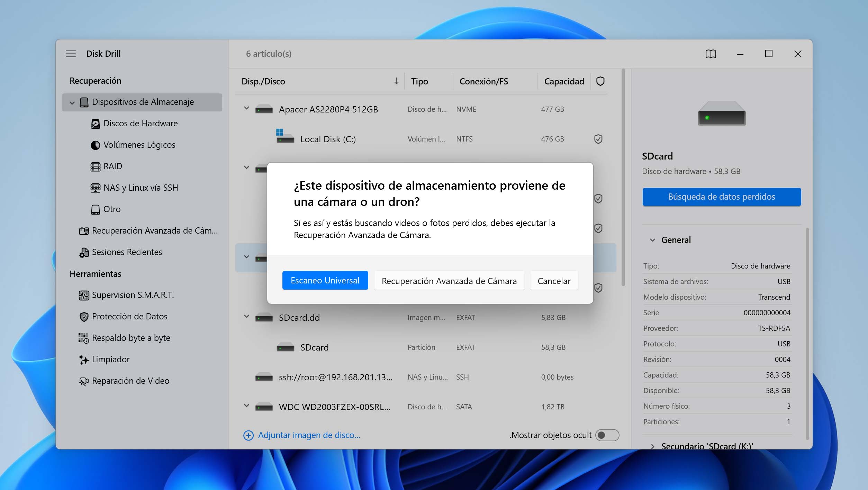Click Adjuntar imagen de disco link
868x490 pixels.
click(x=309, y=435)
